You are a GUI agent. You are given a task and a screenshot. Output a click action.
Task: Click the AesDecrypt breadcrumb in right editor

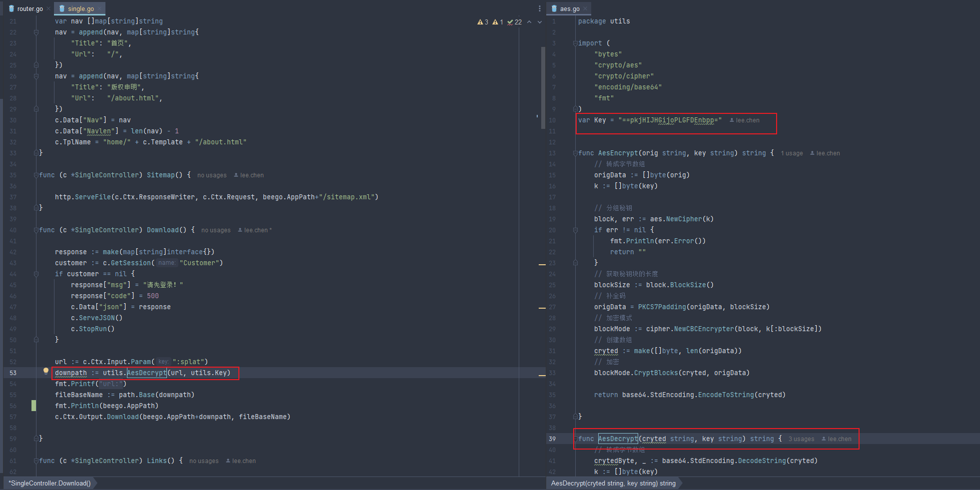click(613, 483)
